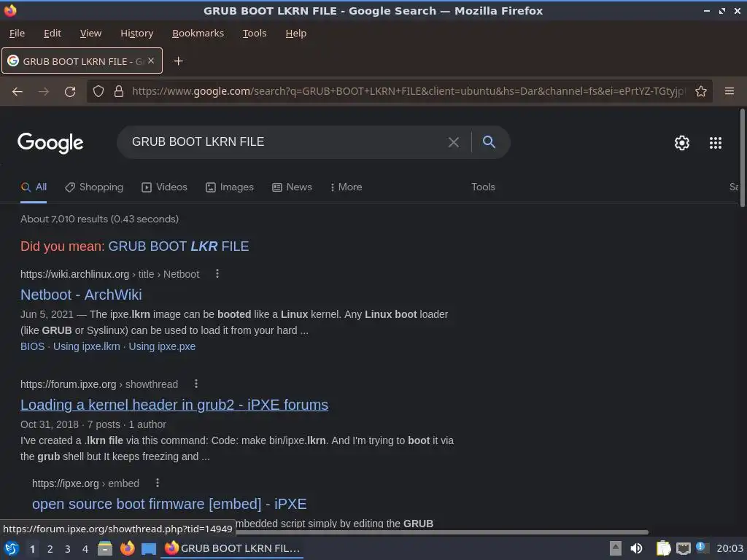Open the removable media eject tray icon
This screenshot has width=747, height=560.
click(x=616, y=548)
